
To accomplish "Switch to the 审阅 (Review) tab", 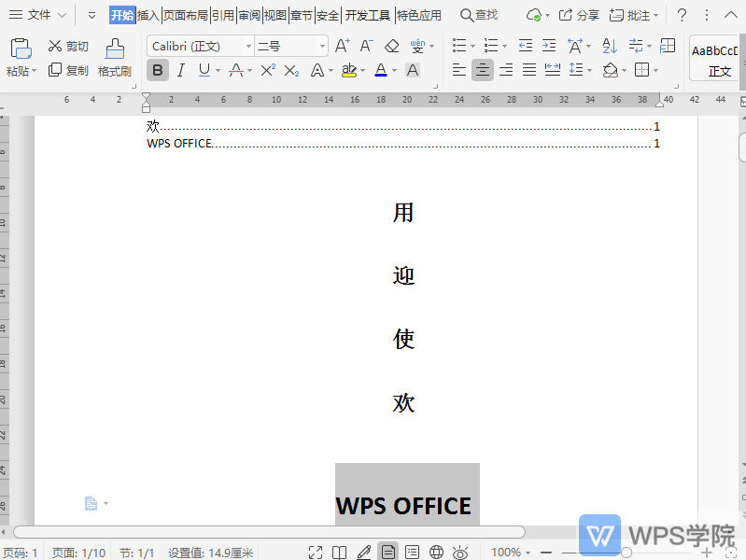I will [249, 15].
